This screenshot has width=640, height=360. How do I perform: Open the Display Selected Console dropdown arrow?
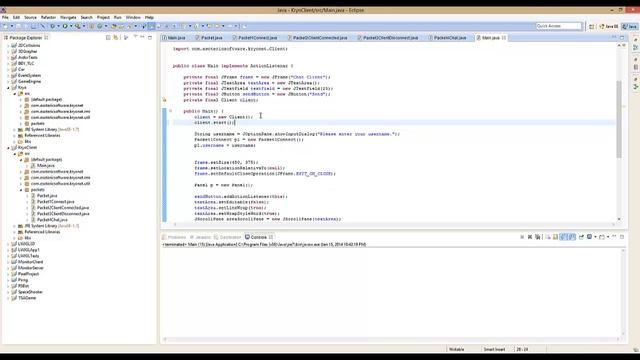[x=595, y=237]
